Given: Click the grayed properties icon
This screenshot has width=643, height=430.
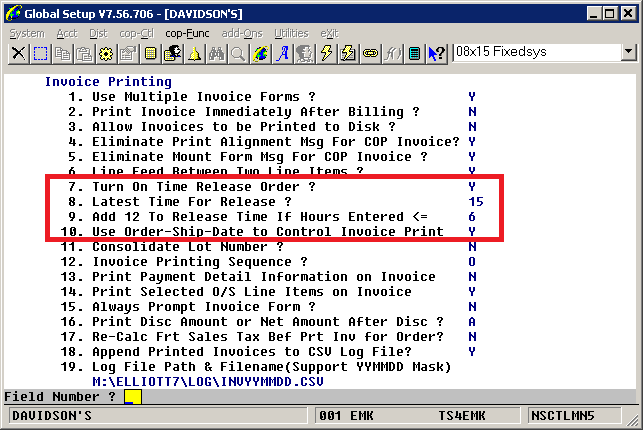Looking at the screenshot, I should click(128, 54).
